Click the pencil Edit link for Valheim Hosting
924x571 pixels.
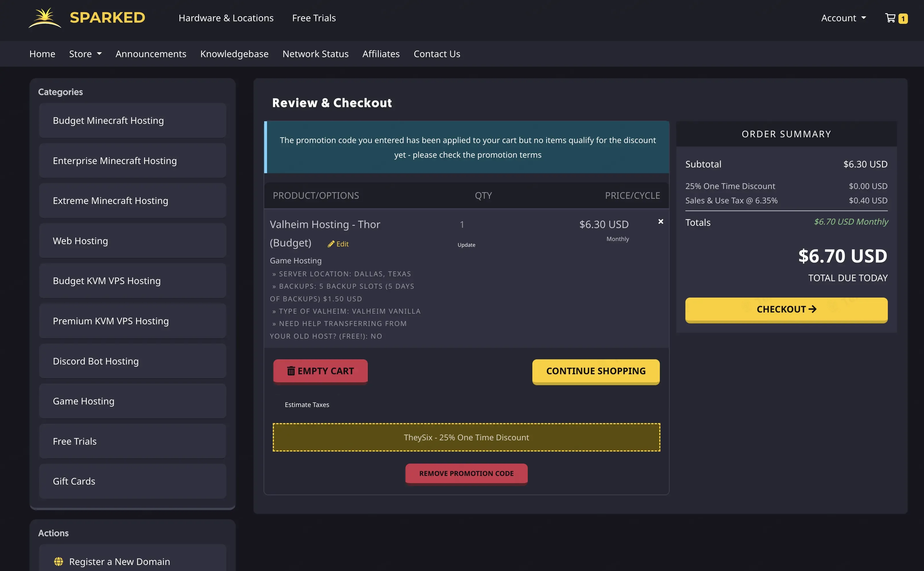[338, 244]
